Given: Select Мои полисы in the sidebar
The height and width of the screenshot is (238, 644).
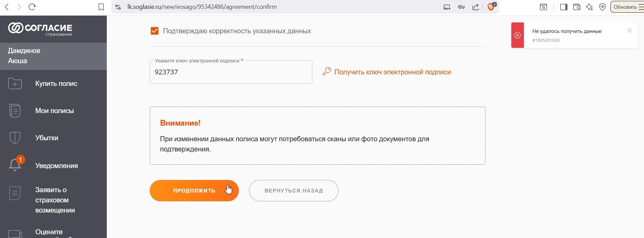Looking at the screenshot, I should [x=54, y=111].
